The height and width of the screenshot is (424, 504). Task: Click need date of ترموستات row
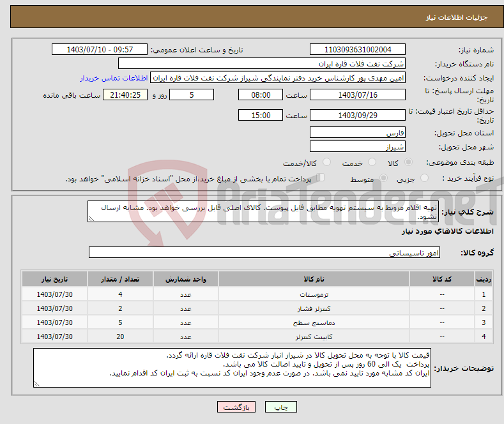pos(55,294)
